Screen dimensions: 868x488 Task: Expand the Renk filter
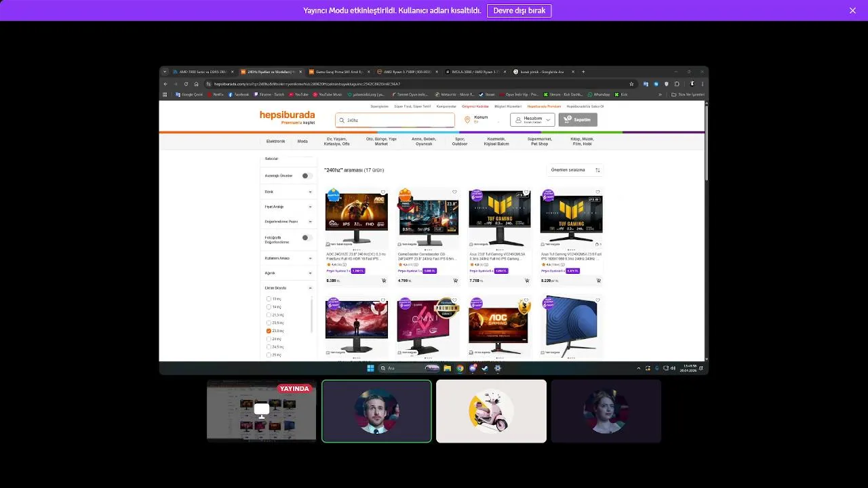click(311, 192)
